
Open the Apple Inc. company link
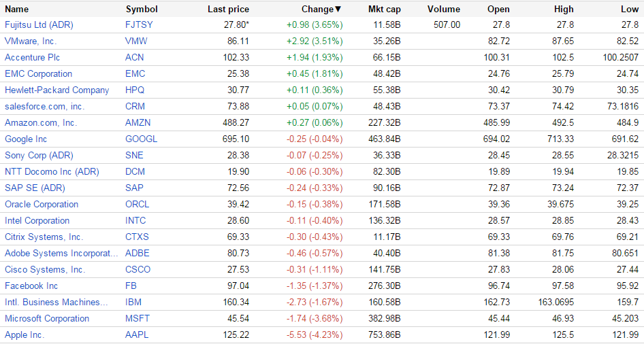[x=25, y=335]
